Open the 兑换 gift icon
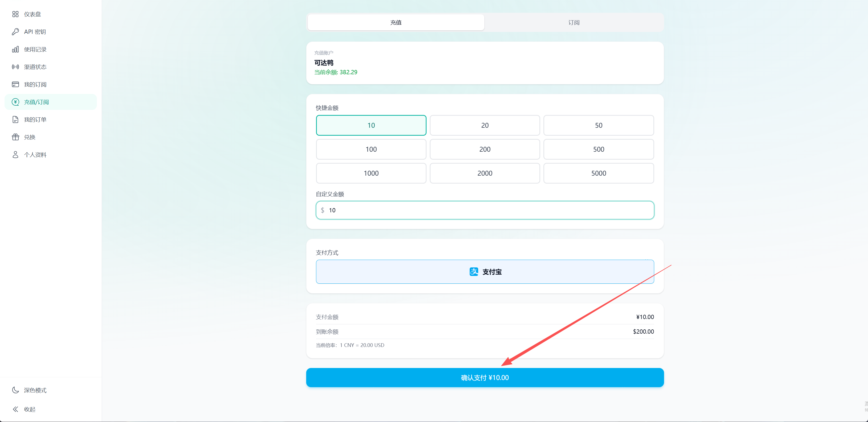The width and height of the screenshot is (868, 422). [x=15, y=137]
